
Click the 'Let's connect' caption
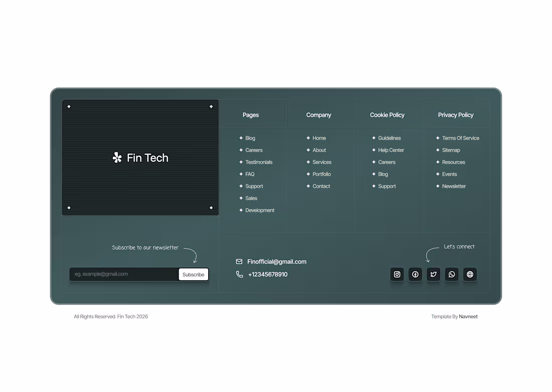point(459,247)
